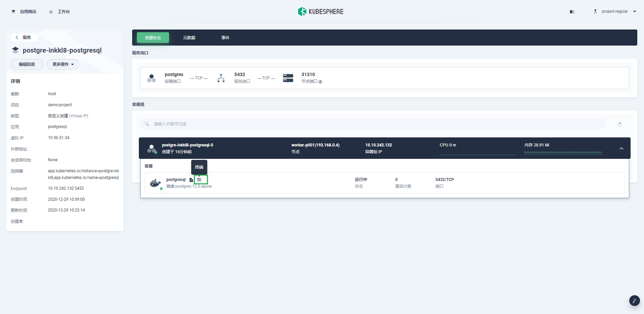Click the 5432/TCP port text
The width and height of the screenshot is (644, 314).
[444, 180]
